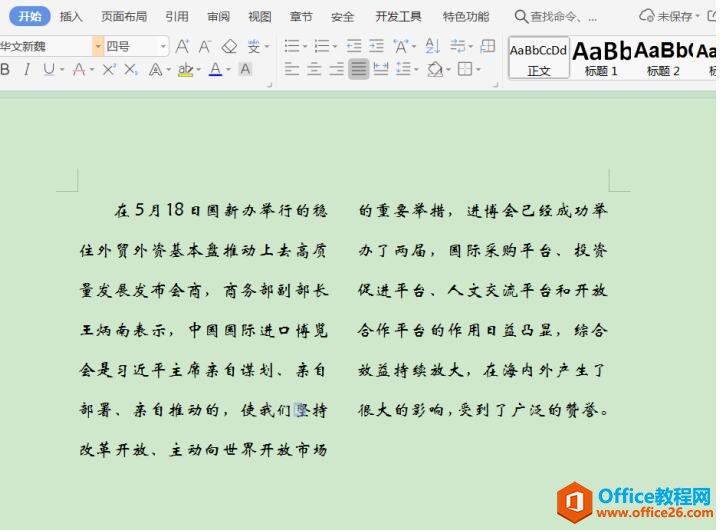The width and height of the screenshot is (720, 530).
Task: Expand the underline style options
Action: [x=62, y=70]
